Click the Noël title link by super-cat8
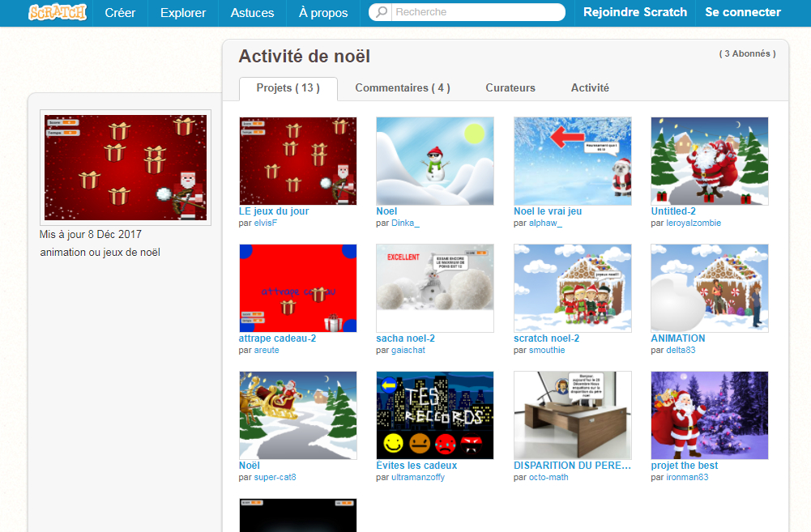Viewport: 811px width, 532px height. tap(250, 466)
